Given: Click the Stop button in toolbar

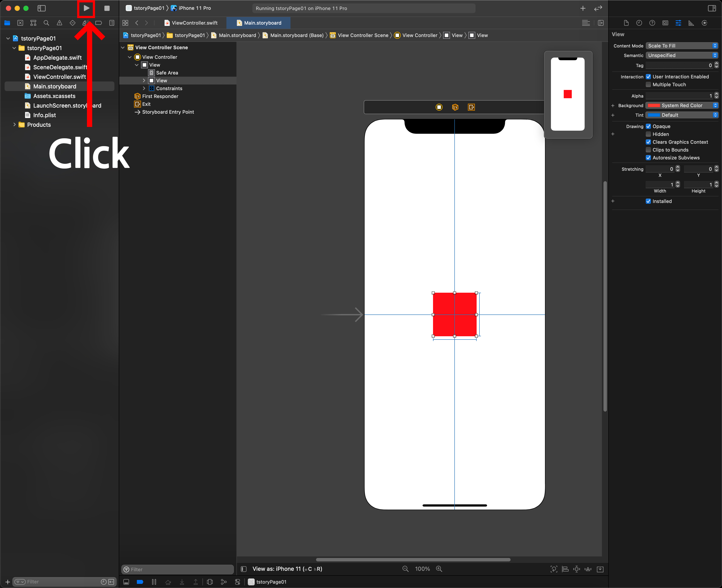Looking at the screenshot, I should (107, 8).
